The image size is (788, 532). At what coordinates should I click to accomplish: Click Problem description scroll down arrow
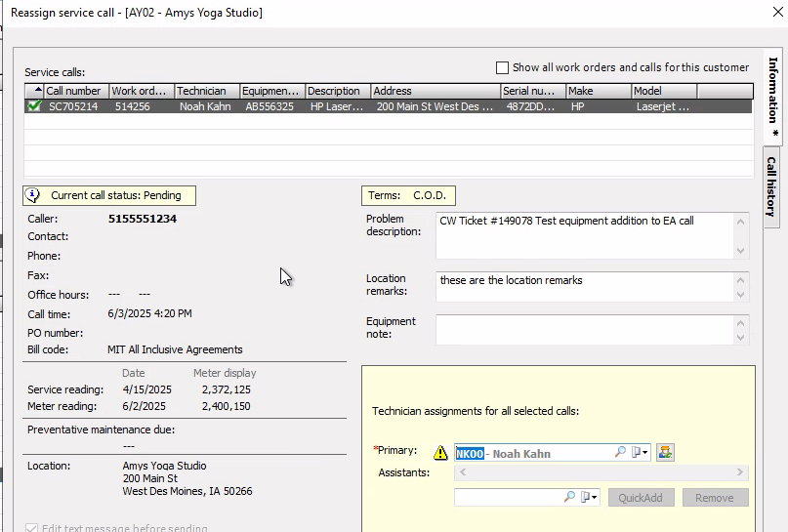[740, 250]
